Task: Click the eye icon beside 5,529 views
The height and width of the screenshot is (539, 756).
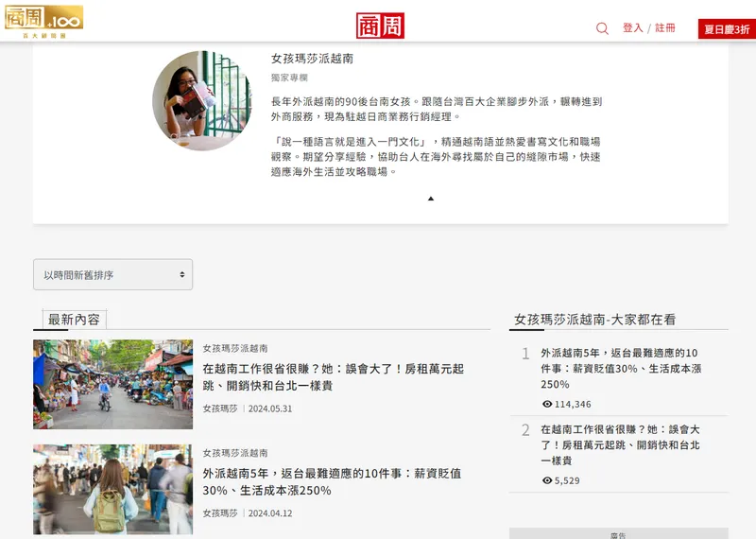Action: [x=547, y=480]
